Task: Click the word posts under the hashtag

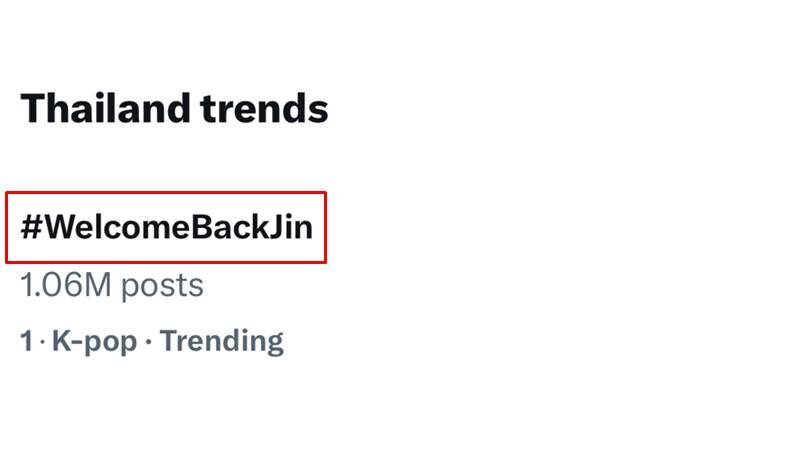Action: click(160, 285)
